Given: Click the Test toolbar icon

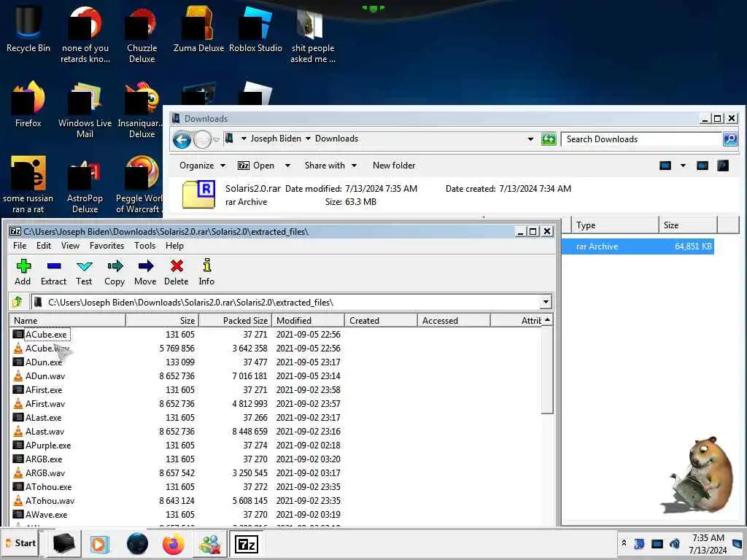Looking at the screenshot, I should click(84, 273).
